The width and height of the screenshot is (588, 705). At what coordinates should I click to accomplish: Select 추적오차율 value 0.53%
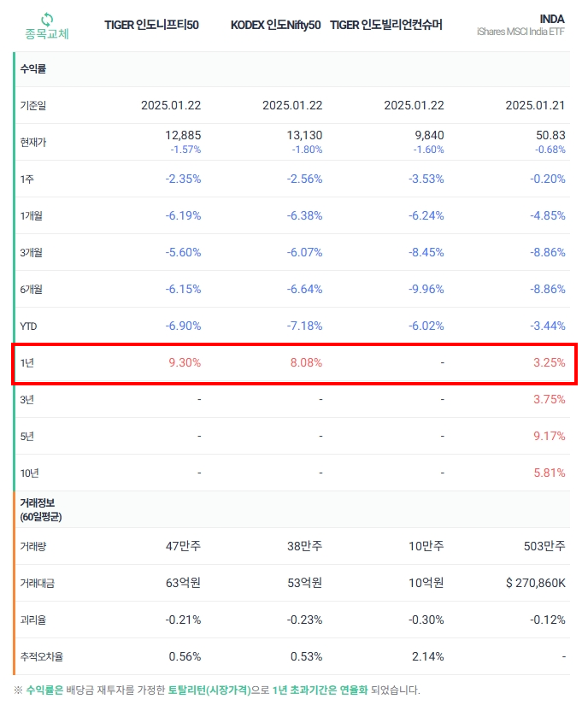306,657
